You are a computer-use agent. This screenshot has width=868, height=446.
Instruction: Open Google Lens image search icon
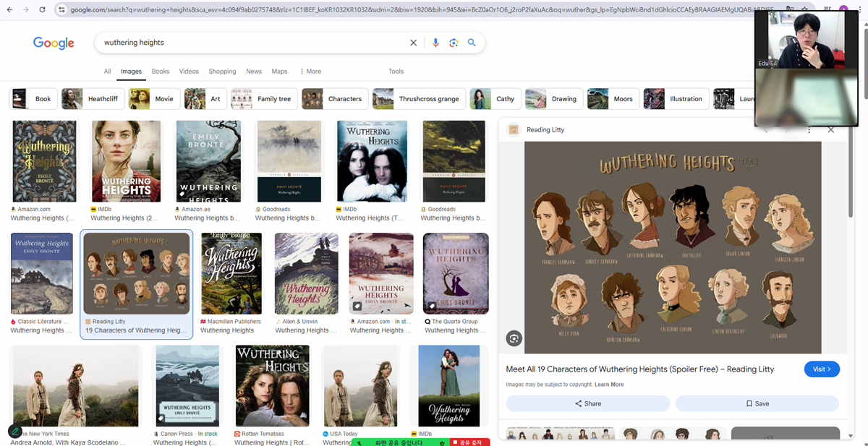tap(454, 43)
